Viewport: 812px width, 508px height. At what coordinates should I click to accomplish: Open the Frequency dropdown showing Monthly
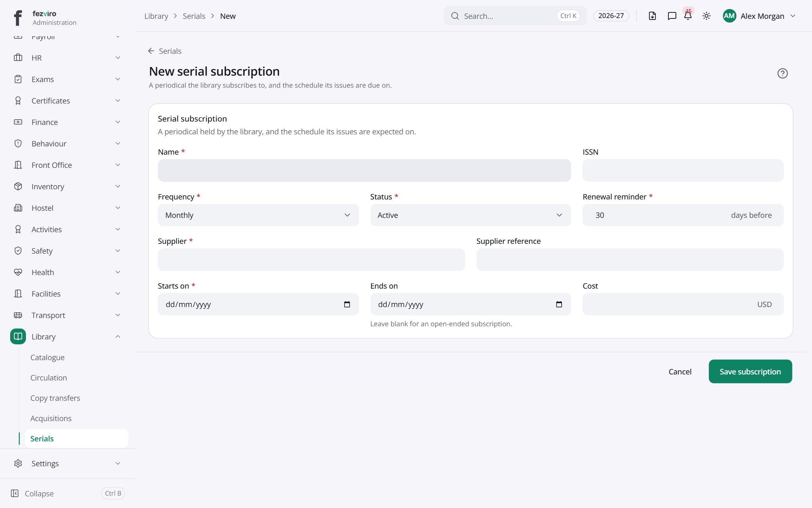pos(258,215)
